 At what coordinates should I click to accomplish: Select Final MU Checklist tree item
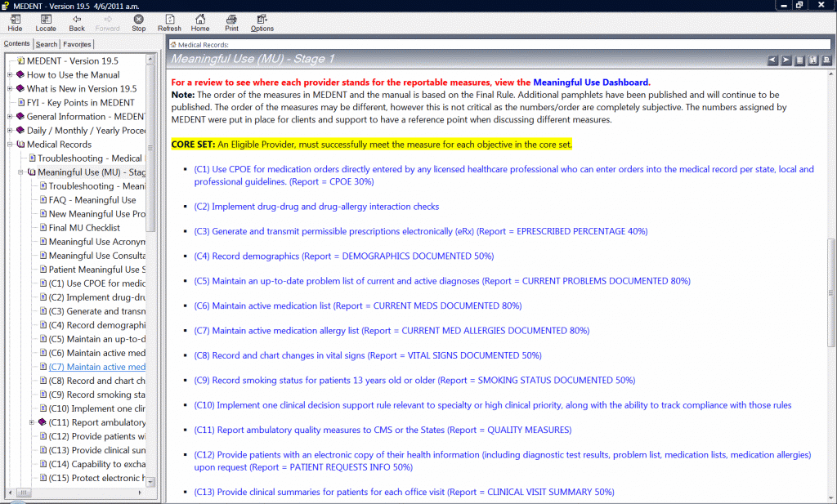[x=84, y=228]
